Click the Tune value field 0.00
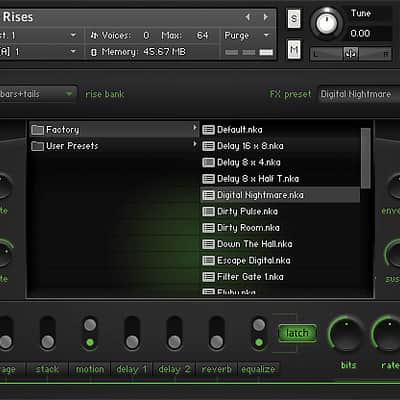The image size is (400, 400). (360, 33)
